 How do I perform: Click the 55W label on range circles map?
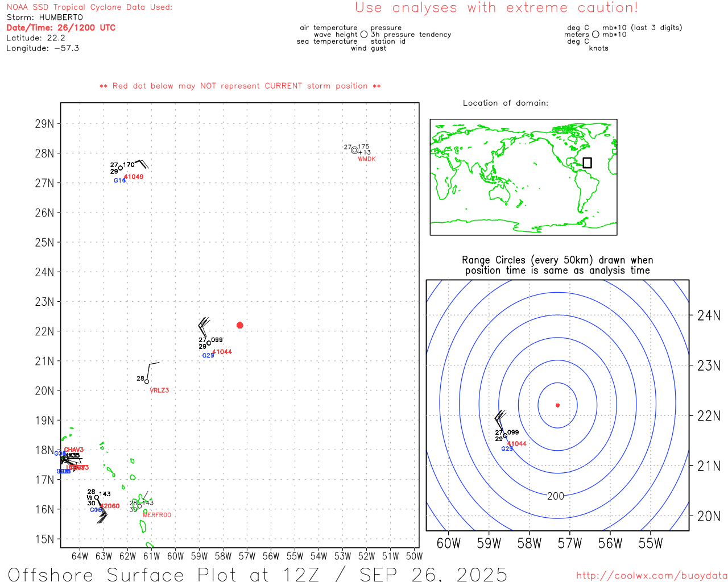click(651, 543)
